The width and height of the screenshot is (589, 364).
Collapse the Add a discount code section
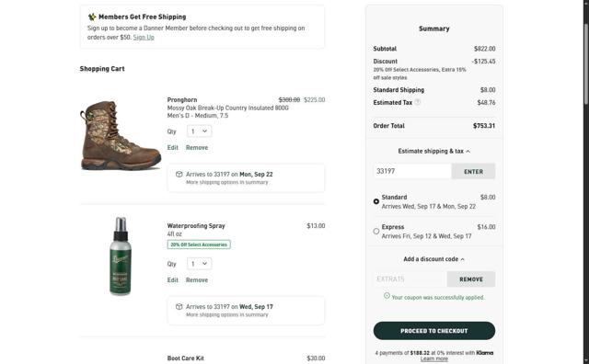point(433,259)
